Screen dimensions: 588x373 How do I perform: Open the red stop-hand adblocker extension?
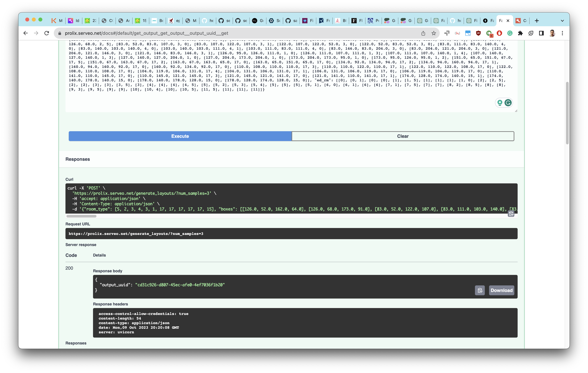click(x=499, y=33)
